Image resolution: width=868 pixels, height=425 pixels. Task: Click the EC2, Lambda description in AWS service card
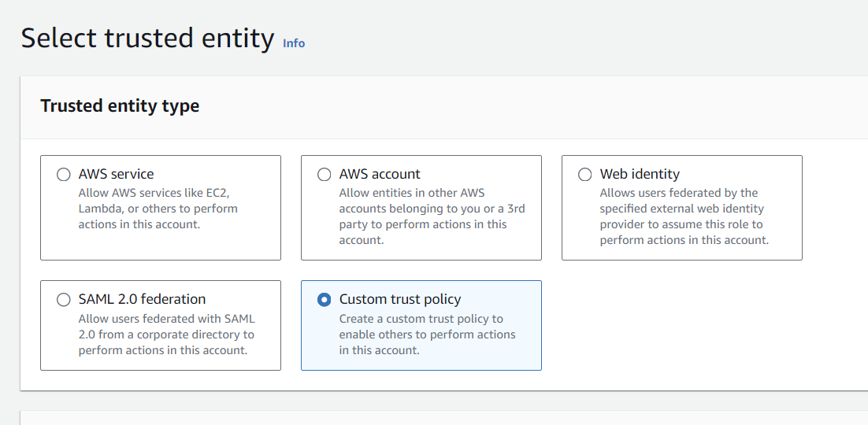pyautogui.click(x=158, y=209)
